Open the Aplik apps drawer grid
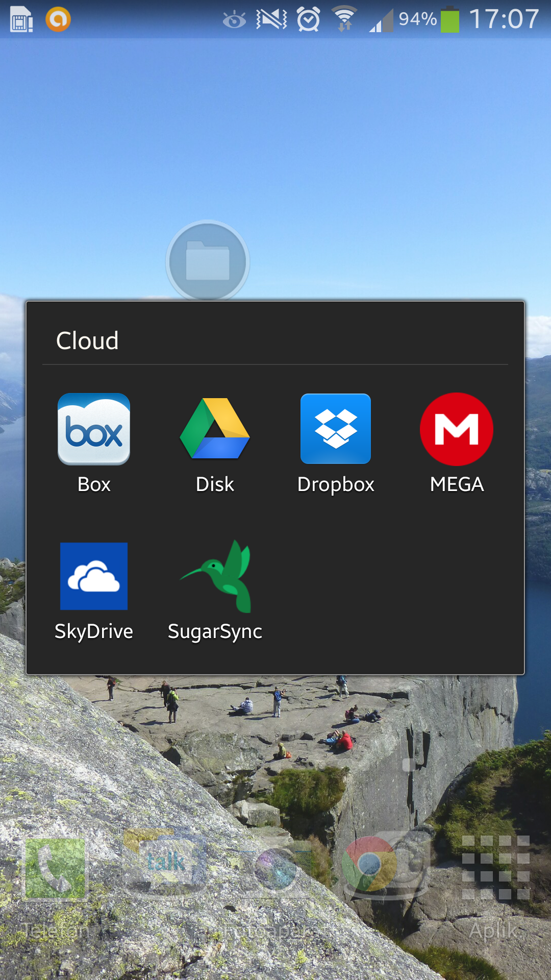The height and width of the screenshot is (980, 551). 495,868
